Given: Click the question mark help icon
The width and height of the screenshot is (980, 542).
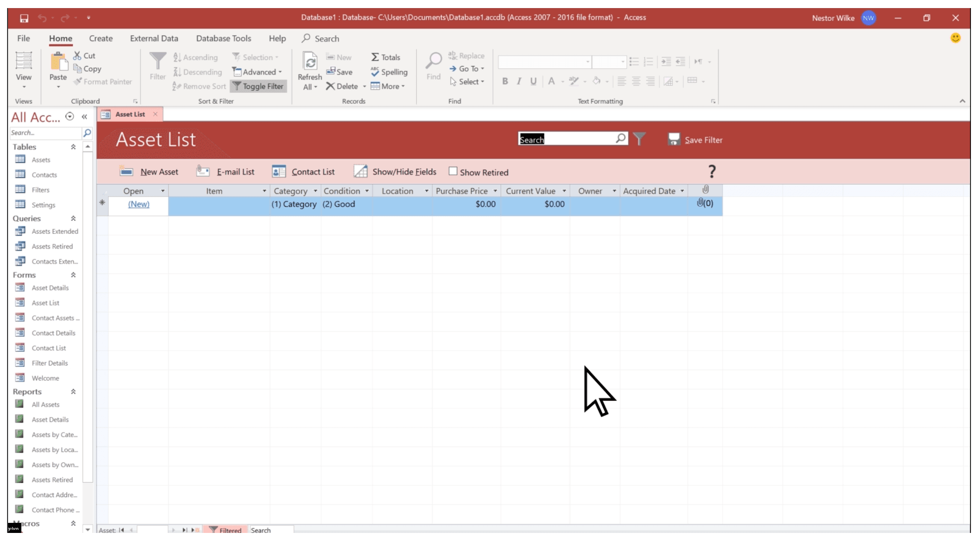Looking at the screenshot, I should [711, 172].
